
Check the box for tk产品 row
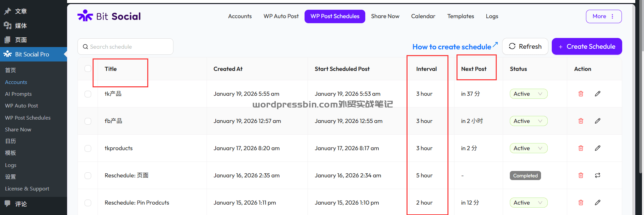click(88, 94)
